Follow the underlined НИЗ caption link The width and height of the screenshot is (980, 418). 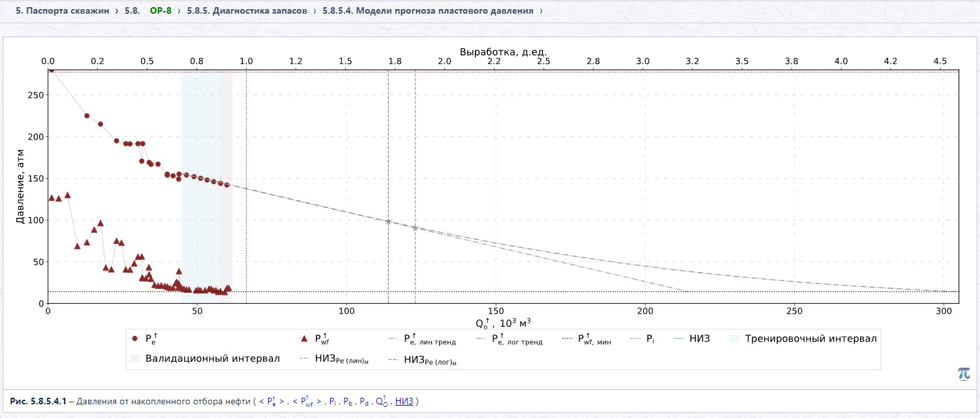pos(405,402)
